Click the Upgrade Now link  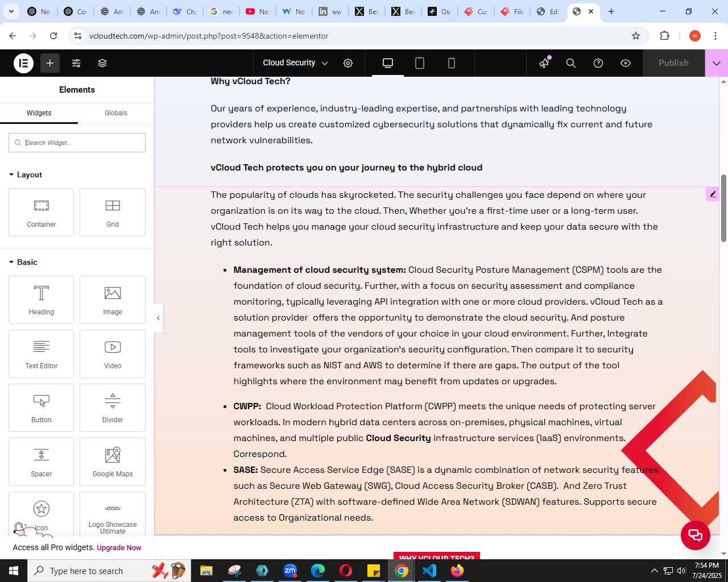[x=119, y=548]
